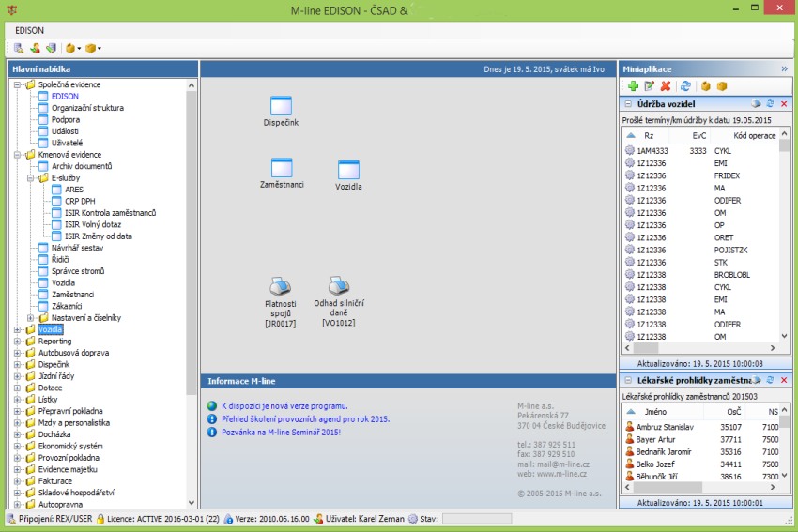Sort the maintenance table by Rz column header

(649, 135)
